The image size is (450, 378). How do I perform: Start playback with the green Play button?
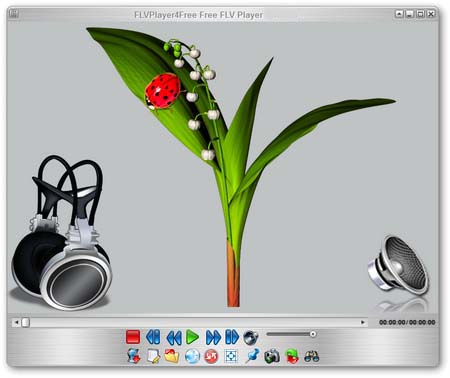[192, 337]
